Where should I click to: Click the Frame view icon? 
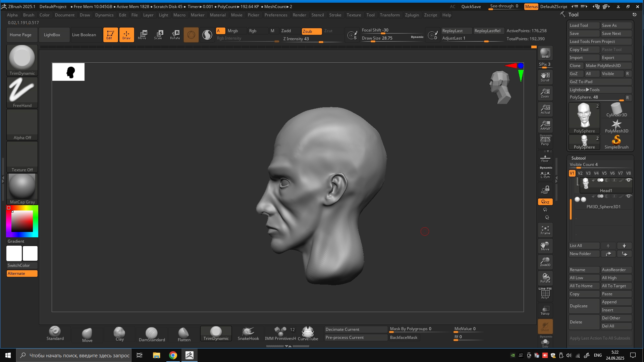tap(545, 230)
